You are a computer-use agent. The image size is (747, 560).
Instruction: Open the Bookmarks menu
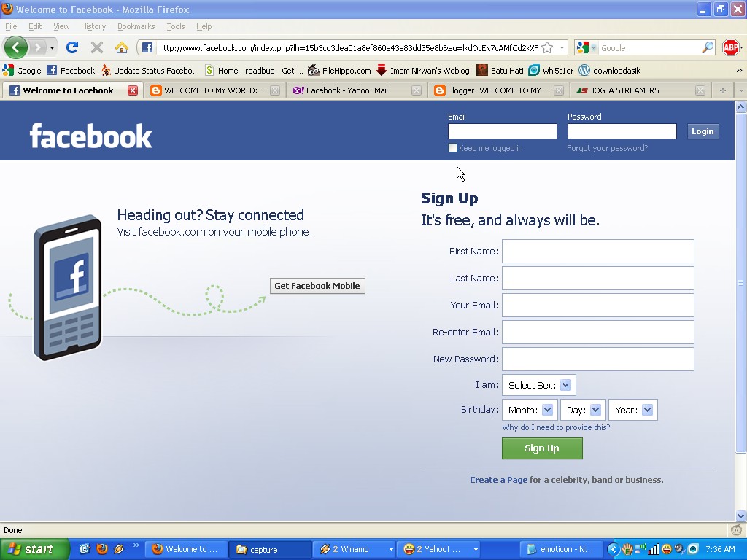136,26
